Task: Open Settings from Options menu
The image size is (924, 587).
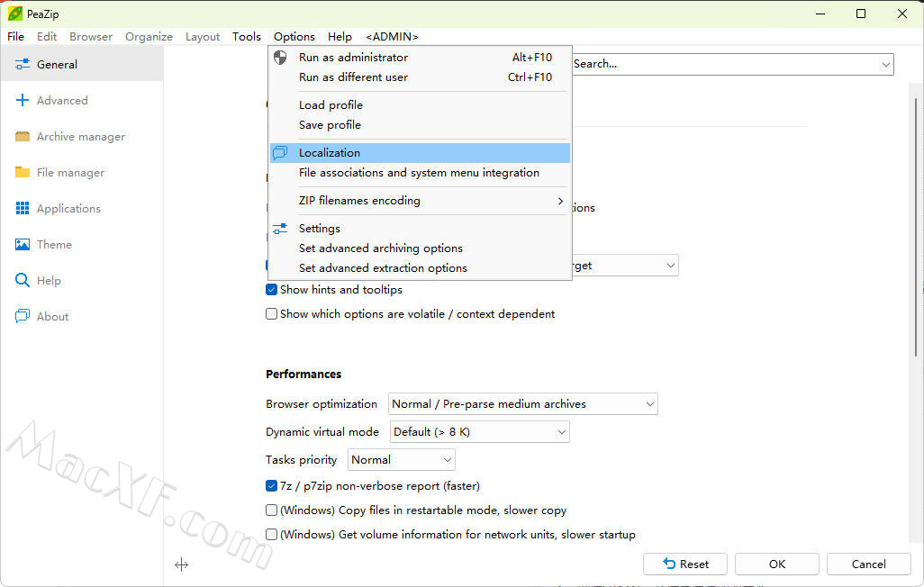Action: tap(420, 228)
